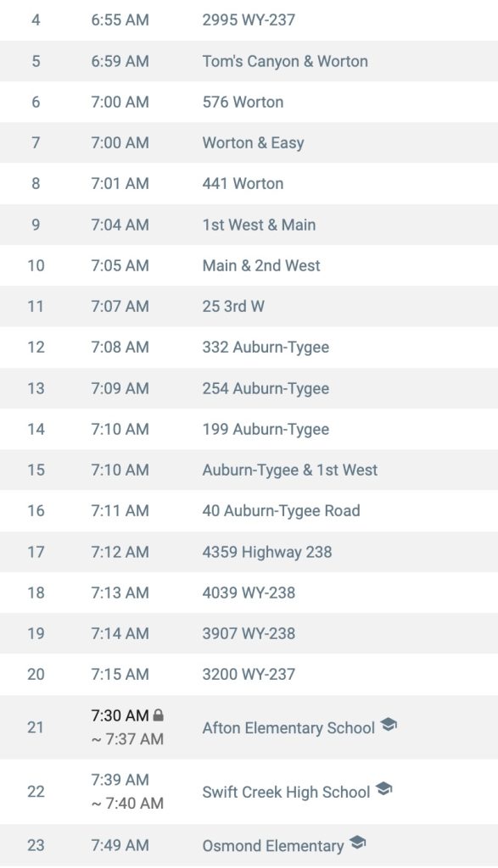This screenshot has height=868, width=498.
Task: Open the 40 Auburn-Tygee Road stop
Action: pos(249,510)
